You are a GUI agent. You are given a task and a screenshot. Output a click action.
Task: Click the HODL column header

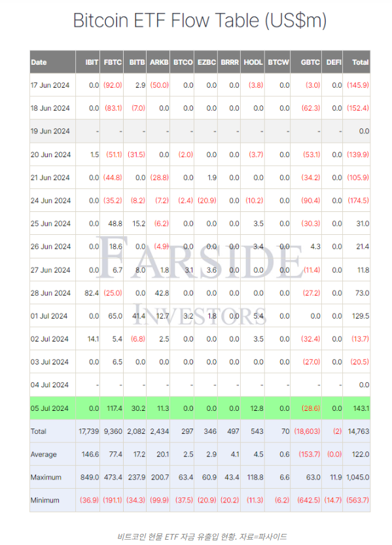coord(253,62)
